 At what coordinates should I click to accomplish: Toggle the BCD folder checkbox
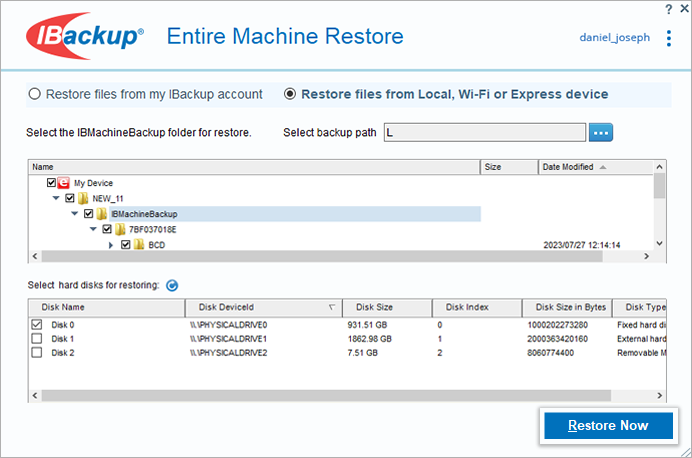125,244
